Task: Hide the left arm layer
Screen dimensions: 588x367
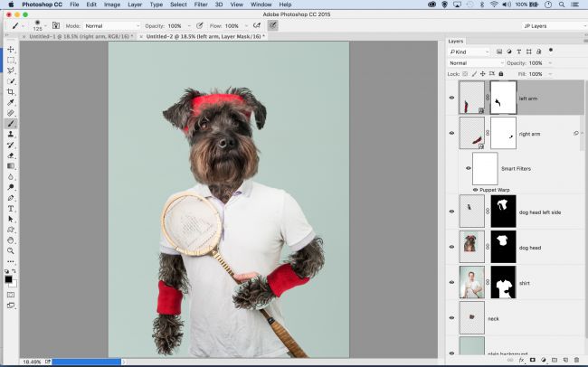Action: click(x=451, y=98)
